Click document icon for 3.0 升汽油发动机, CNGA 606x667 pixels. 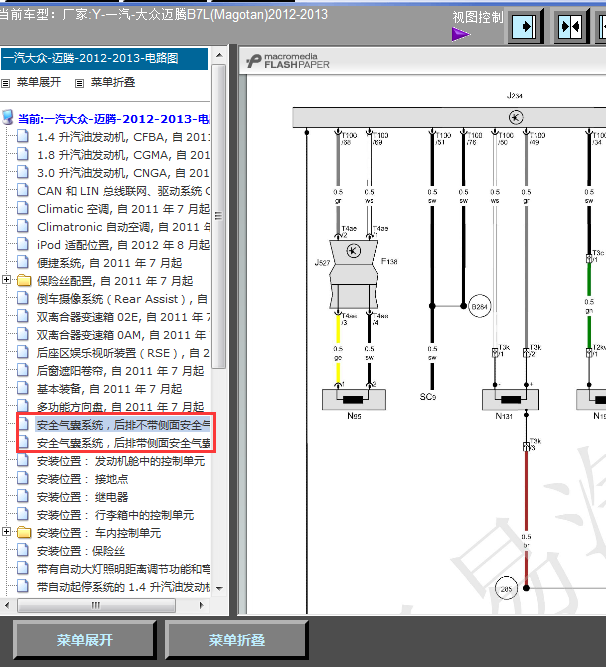coord(23,172)
